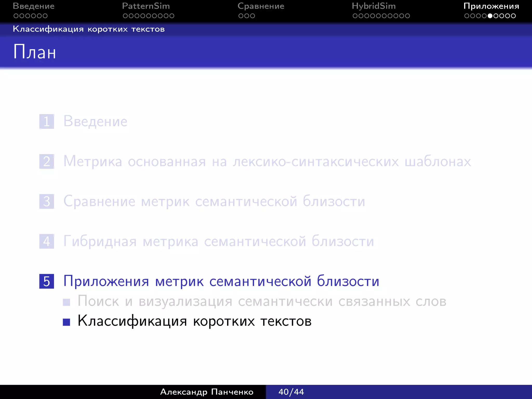The image size is (532, 399).
Task: Select sub-item Поиск и визуализация семантически связанных слов
Action: 262,302
